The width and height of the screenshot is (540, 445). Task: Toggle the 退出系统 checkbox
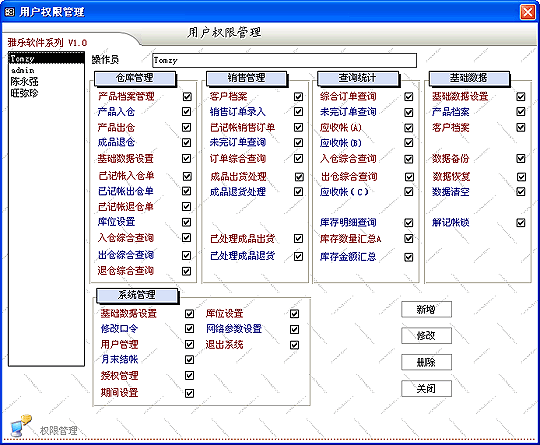(x=294, y=345)
